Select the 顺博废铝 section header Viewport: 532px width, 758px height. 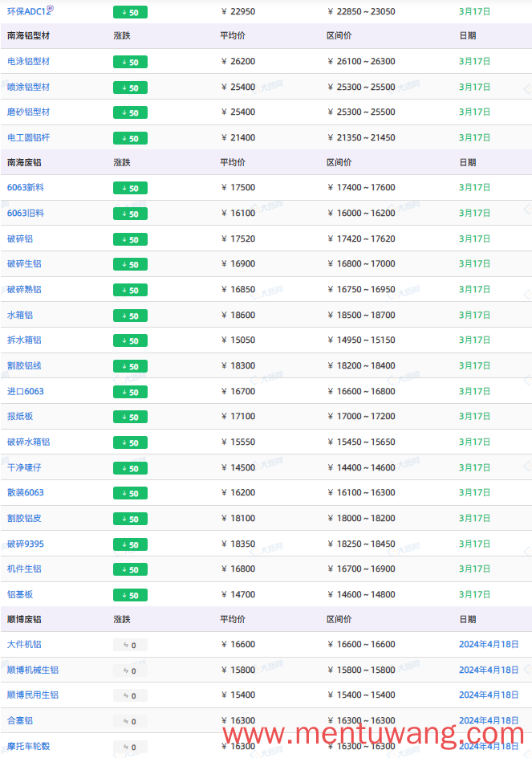[24, 620]
